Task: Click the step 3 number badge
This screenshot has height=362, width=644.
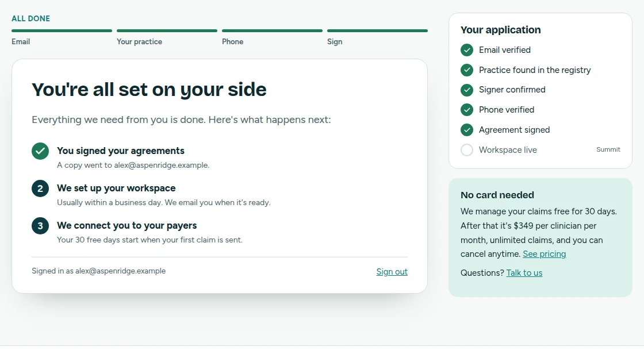Action: tap(40, 226)
